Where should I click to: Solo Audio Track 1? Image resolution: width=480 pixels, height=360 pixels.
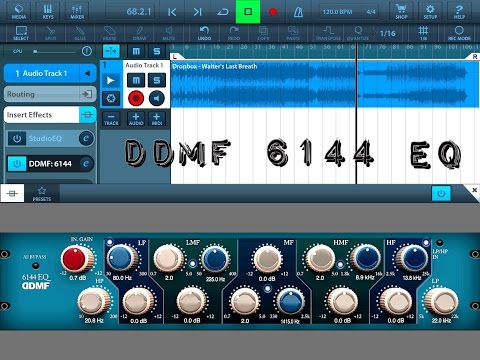click(x=157, y=80)
